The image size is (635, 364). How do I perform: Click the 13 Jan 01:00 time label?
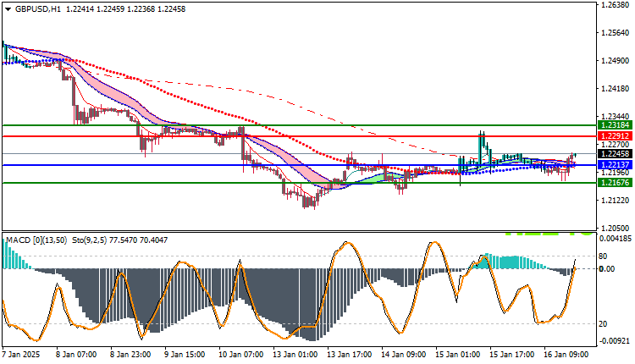point(295,355)
